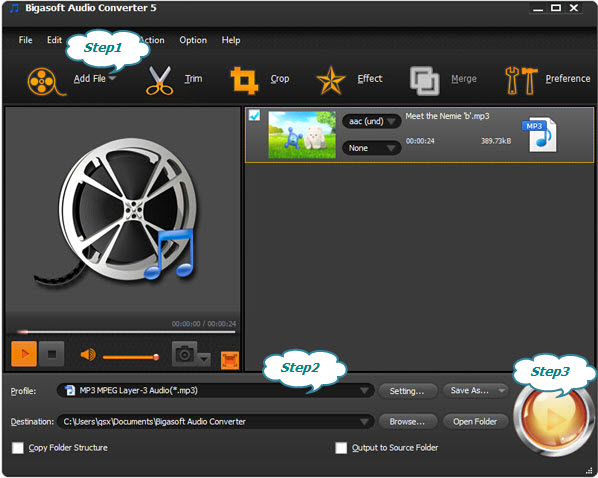The height and width of the screenshot is (478, 598).
Task: Take a snapshot with the camera icon
Action: 185,354
